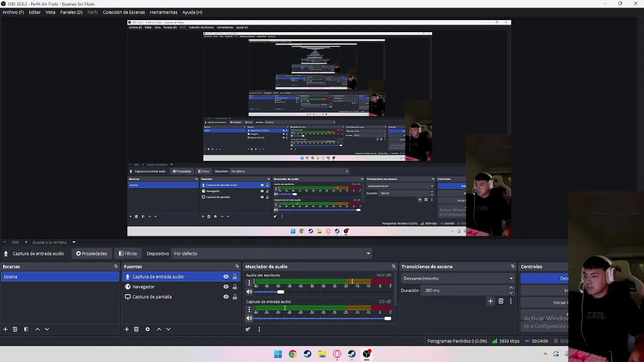Open options dots for Captura de entrada audio channel
644x362 pixels.
[x=249, y=310]
